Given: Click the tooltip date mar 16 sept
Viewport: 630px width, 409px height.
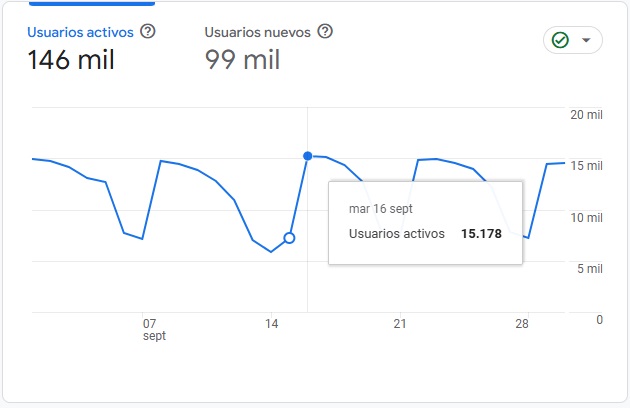Looking at the screenshot, I should pos(380,209).
